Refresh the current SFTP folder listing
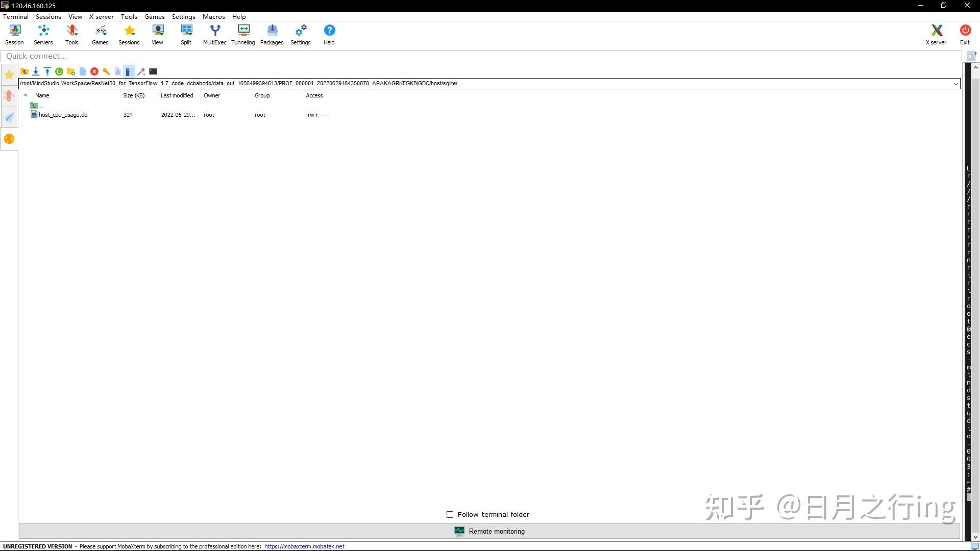Viewport: 980px width, 551px height. click(59, 71)
